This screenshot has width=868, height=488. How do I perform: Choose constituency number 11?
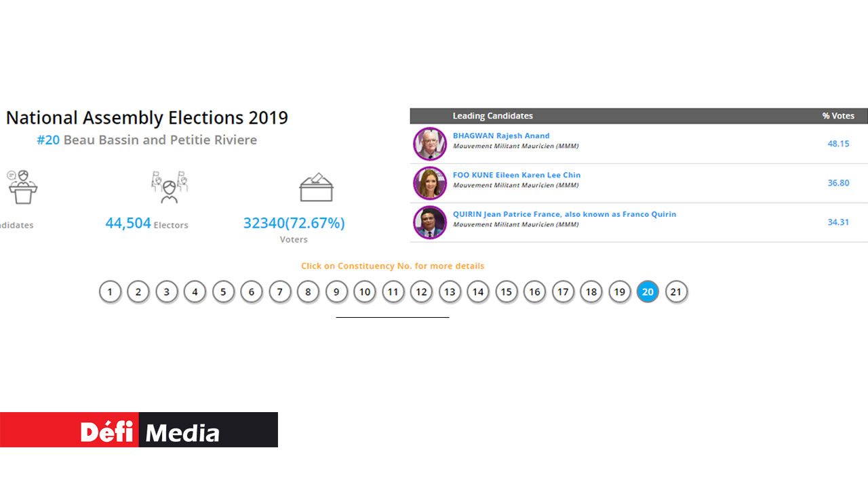[393, 292]
